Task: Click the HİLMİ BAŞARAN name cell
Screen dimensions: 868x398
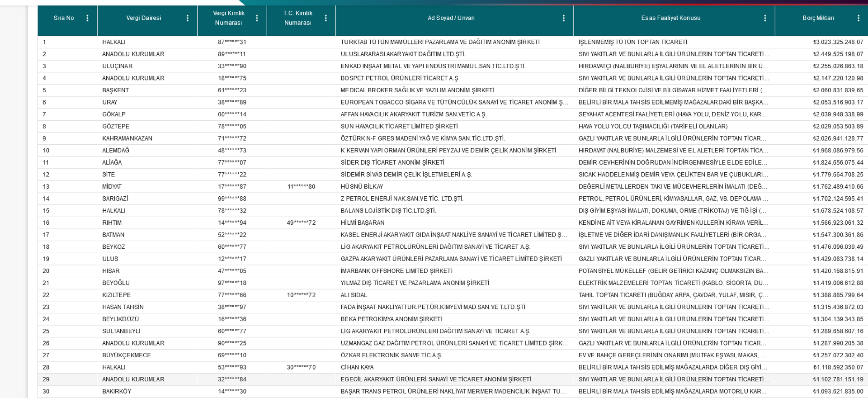Action: [454, 223]
